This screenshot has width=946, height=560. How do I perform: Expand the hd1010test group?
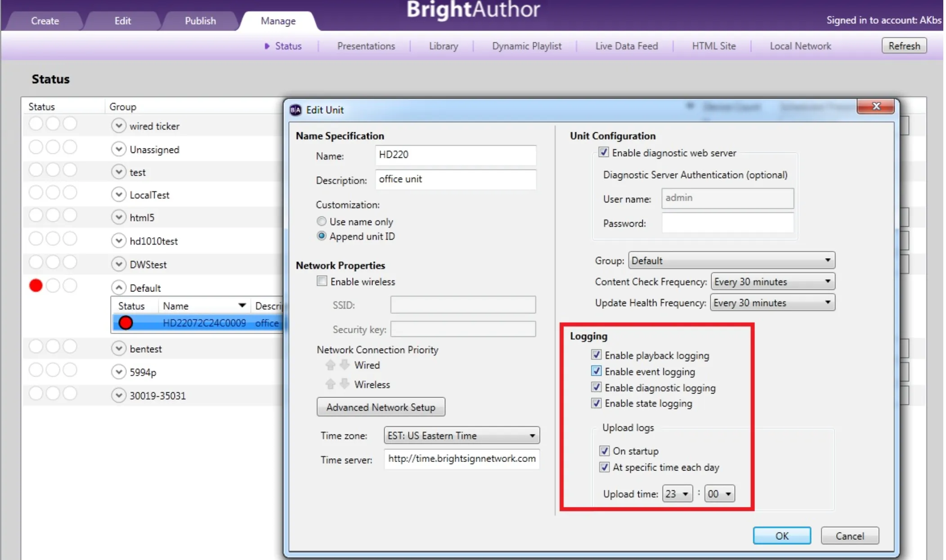(118, 241)
